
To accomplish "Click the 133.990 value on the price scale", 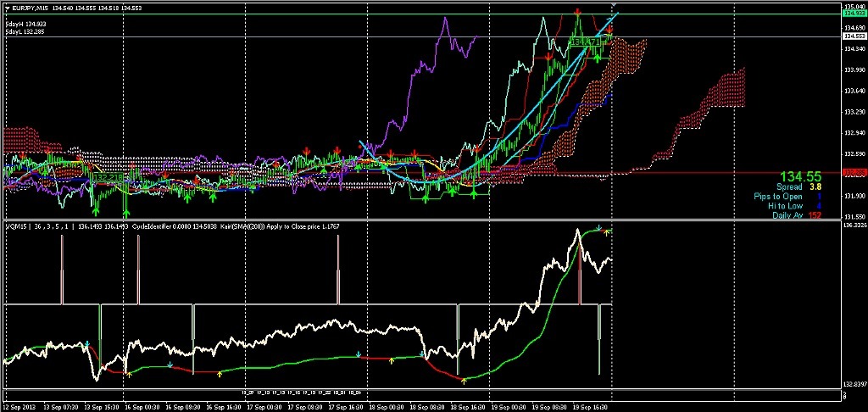I will 855,70.
